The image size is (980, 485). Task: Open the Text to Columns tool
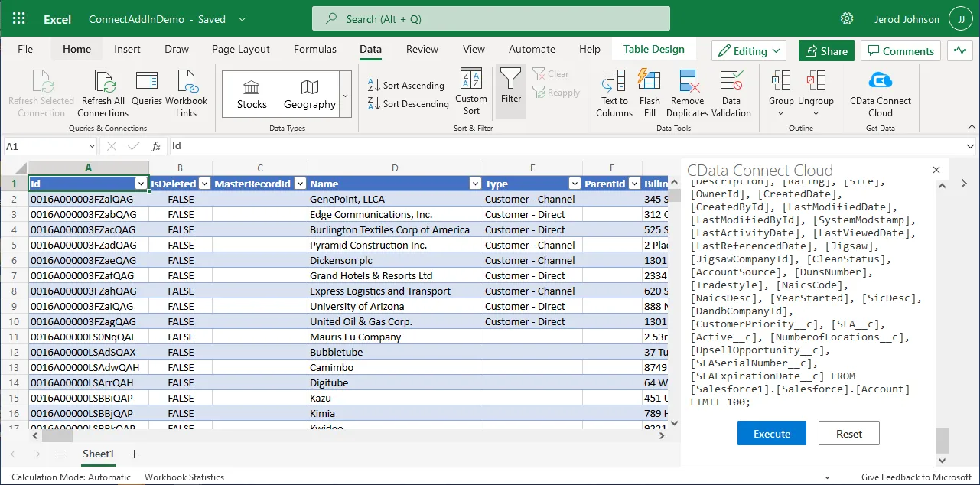(x=614, y=82)
